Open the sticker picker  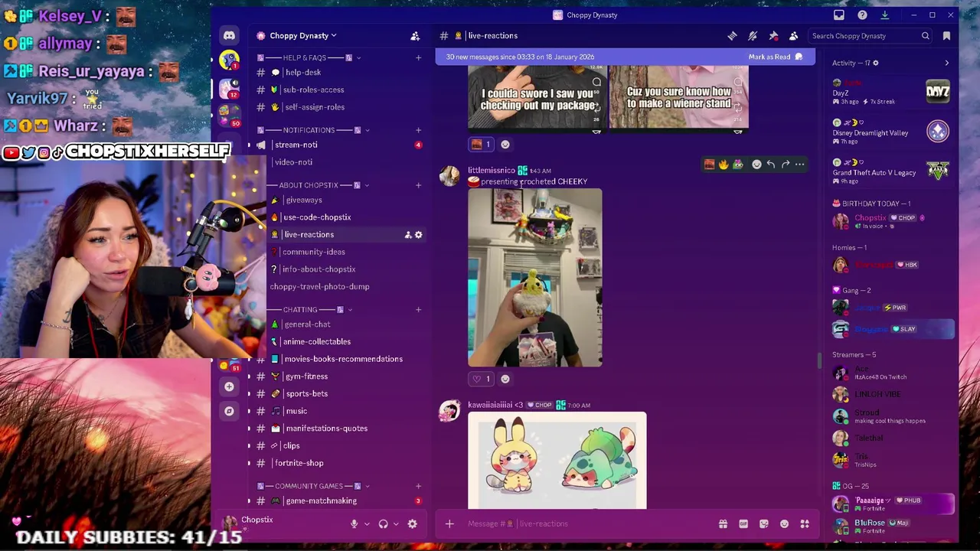(x=764, y=523)
